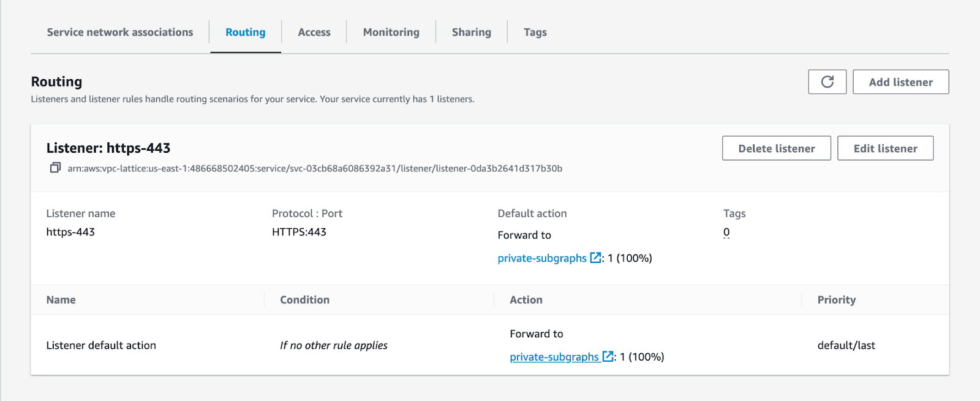Open private-subgraphs link in rules table

(554, 357)
